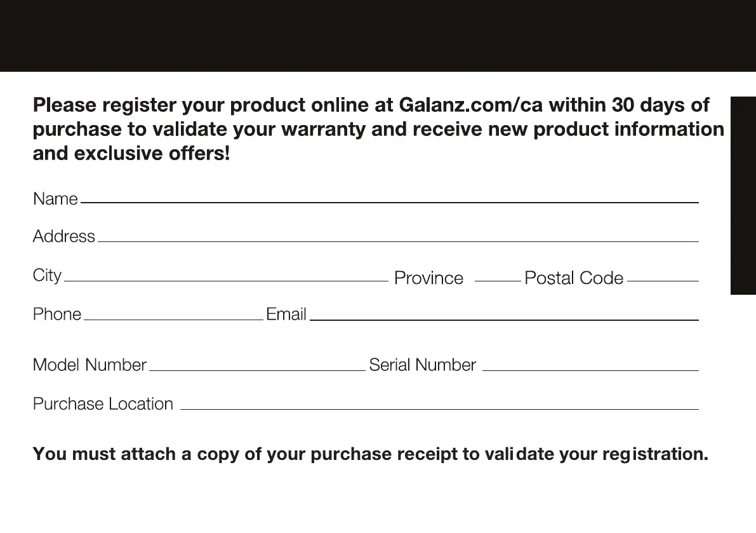
Task: Select the "Postal Code" label text
Action: [574, 278]
